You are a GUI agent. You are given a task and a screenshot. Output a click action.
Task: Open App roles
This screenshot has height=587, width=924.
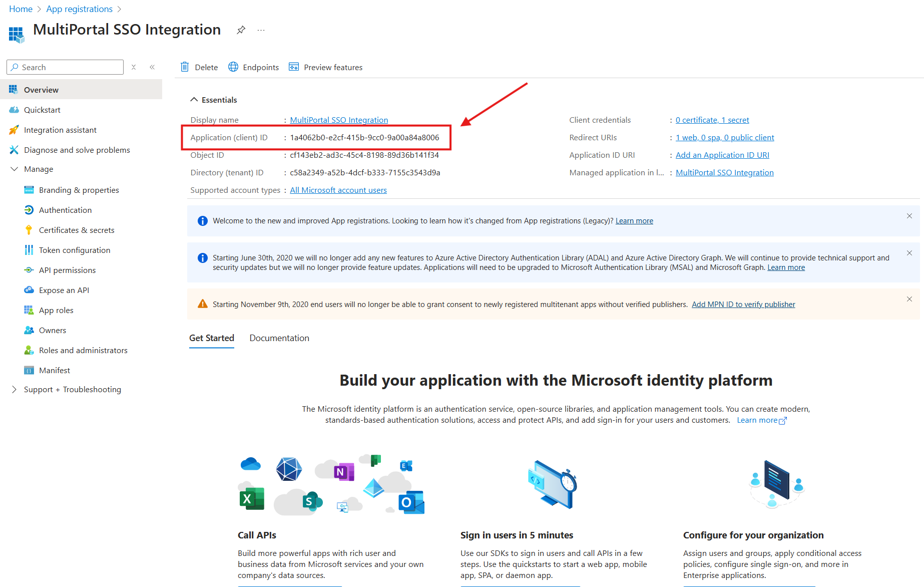pos(56,310)
